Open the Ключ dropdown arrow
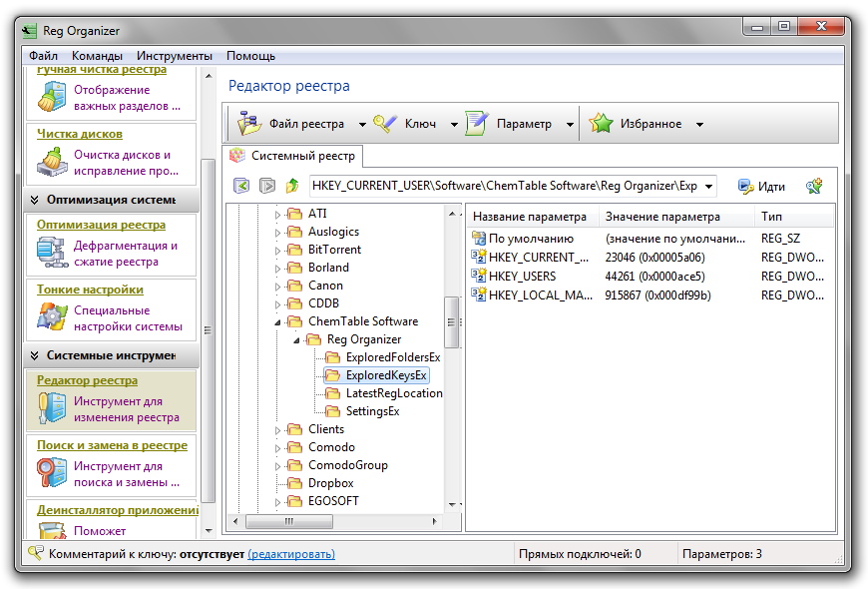This screenshot has height=589, width=868. [454, 124]
